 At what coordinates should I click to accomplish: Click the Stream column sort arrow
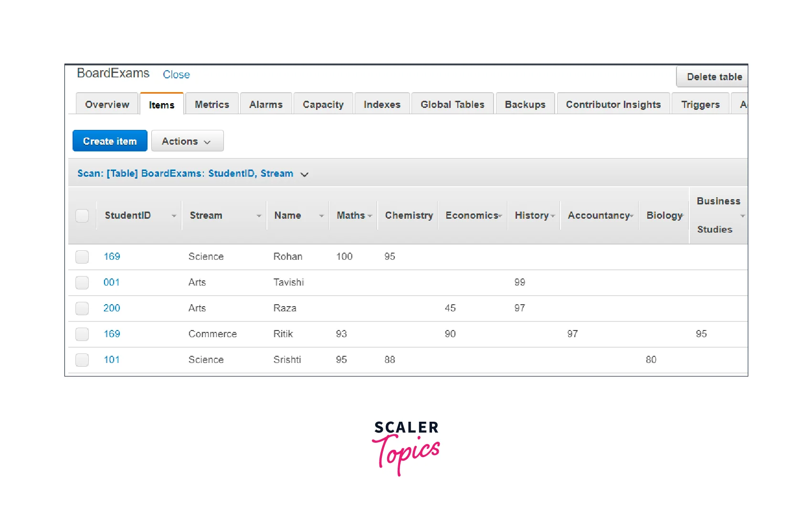(259, 216)
